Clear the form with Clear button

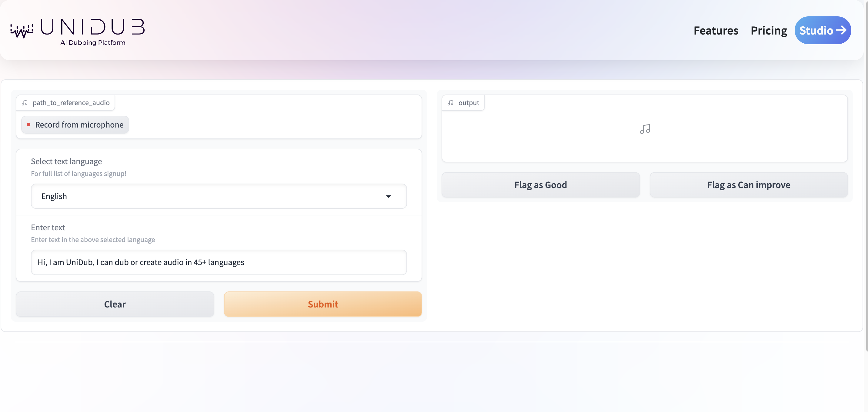coord(115,304)
